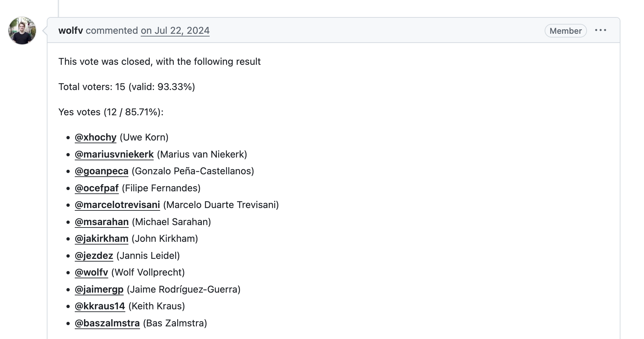The height and width of the screenshot is (339, 644).
Task: Click the @msarahan mention link
Action: point(101,222)
